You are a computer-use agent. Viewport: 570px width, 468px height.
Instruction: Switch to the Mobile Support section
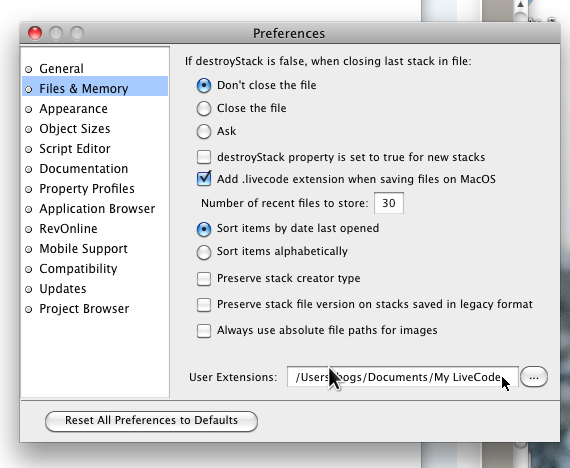coord(95,249)
